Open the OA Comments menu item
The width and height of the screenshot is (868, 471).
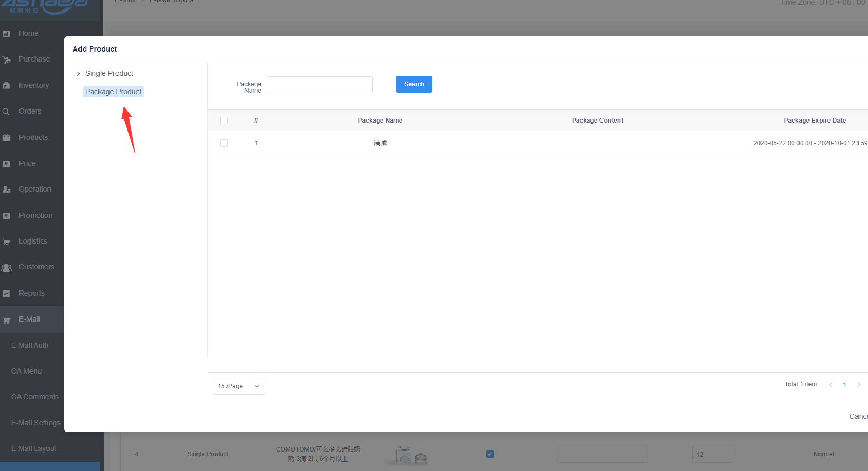point(35,397)
